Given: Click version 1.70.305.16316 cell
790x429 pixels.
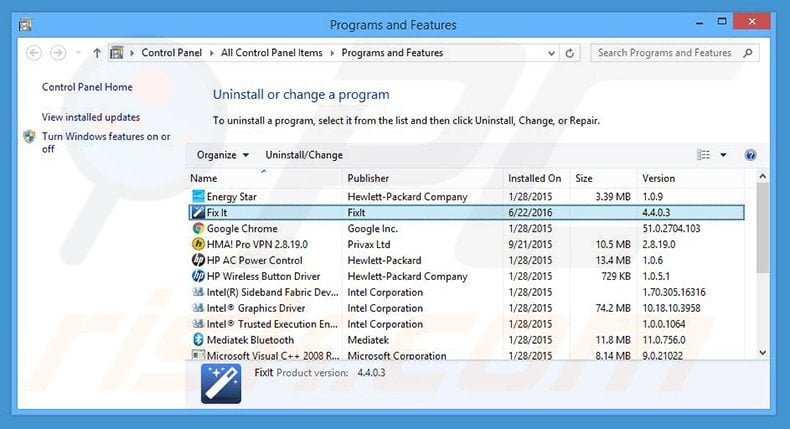Looking at the screenshot, I should (x=674, y=292).
